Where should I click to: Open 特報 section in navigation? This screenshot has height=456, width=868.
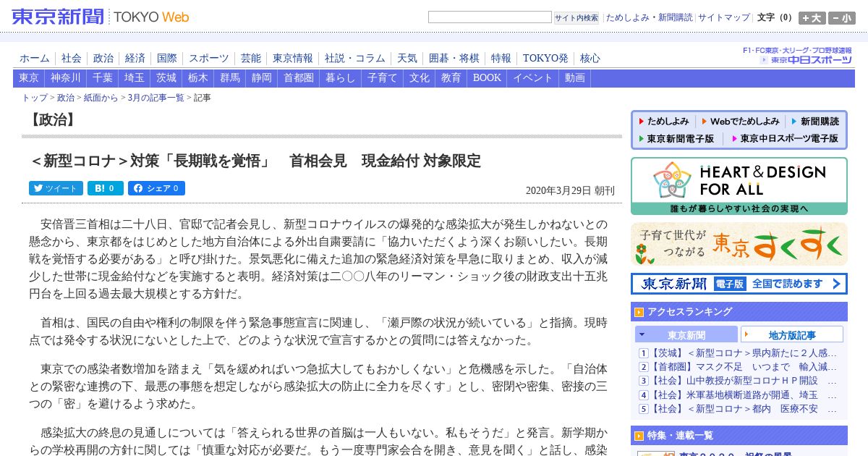(x=501, y=58)
